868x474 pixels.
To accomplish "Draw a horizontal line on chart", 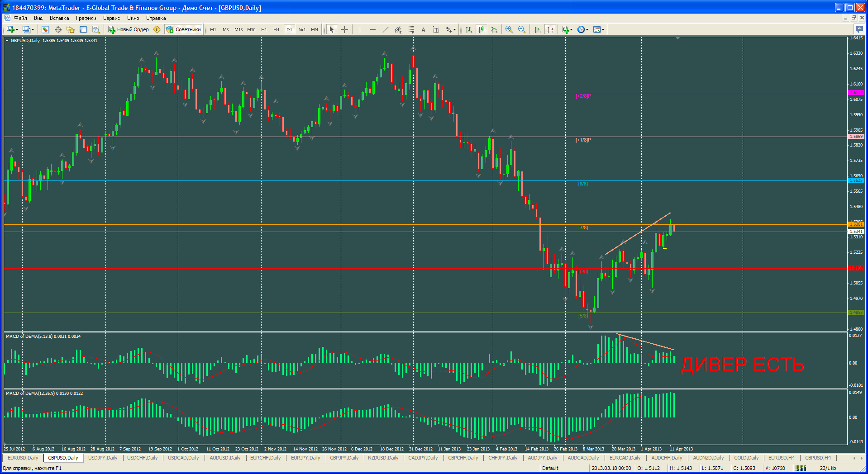I will tap(372, 29).
